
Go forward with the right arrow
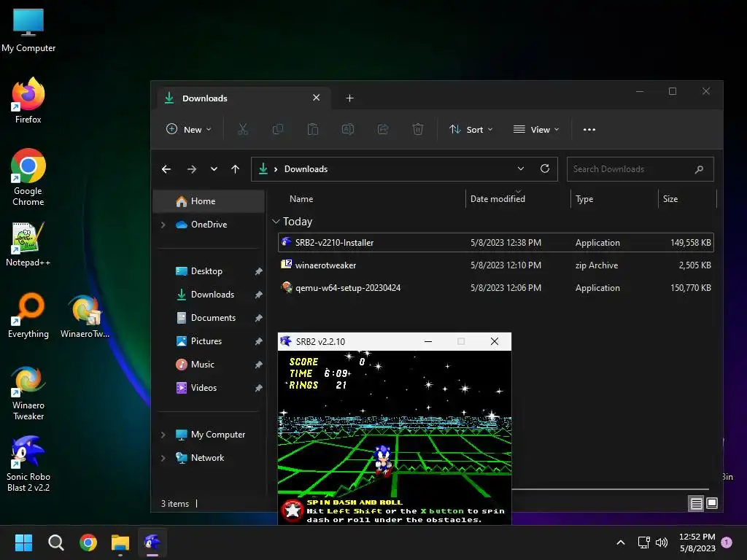click(x=192, y=169)
